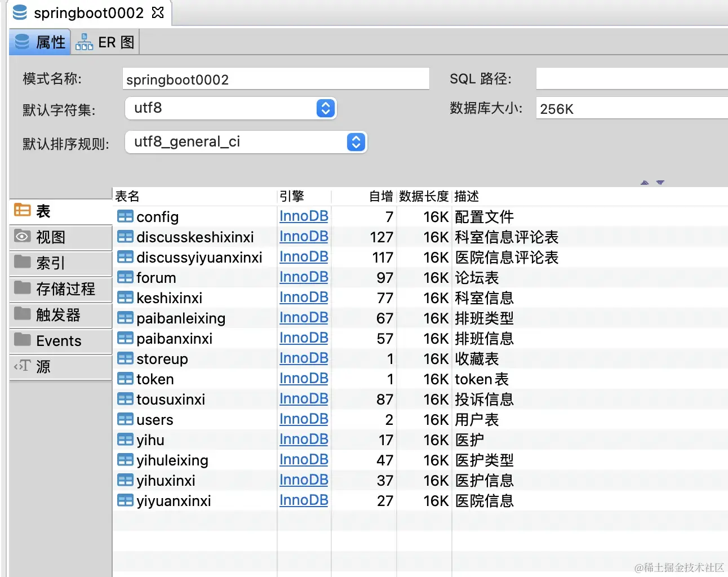Open the Events panel in the sidebar
This screenshot has height=577, width=728.
coord(21,341)
